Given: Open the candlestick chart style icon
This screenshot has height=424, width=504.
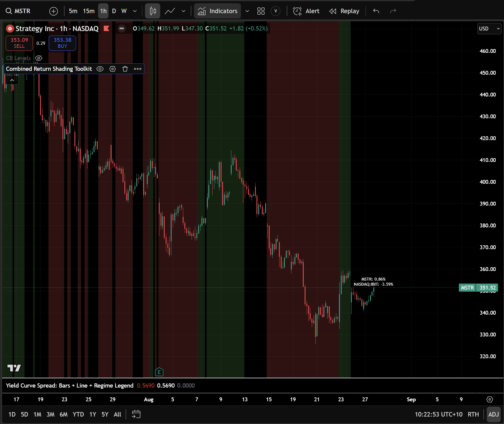Looking at the screenshot, I should 152,11.
